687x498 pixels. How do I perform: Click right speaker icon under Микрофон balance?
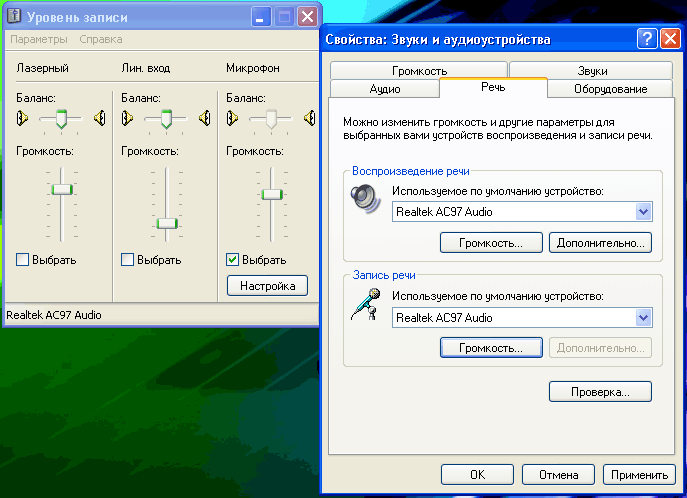coord(310,118)
